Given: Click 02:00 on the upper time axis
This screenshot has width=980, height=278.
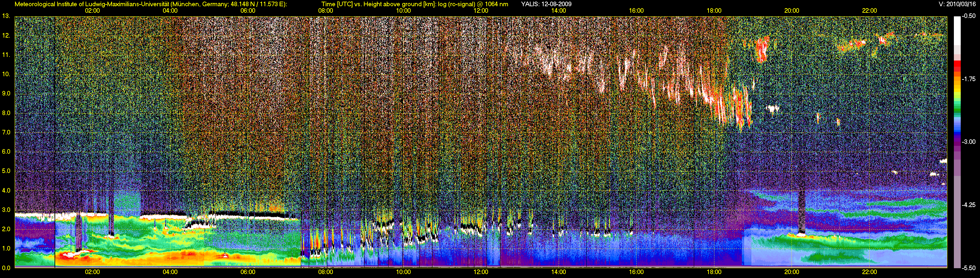Looking at the screenshot, I should coord(92,11).
